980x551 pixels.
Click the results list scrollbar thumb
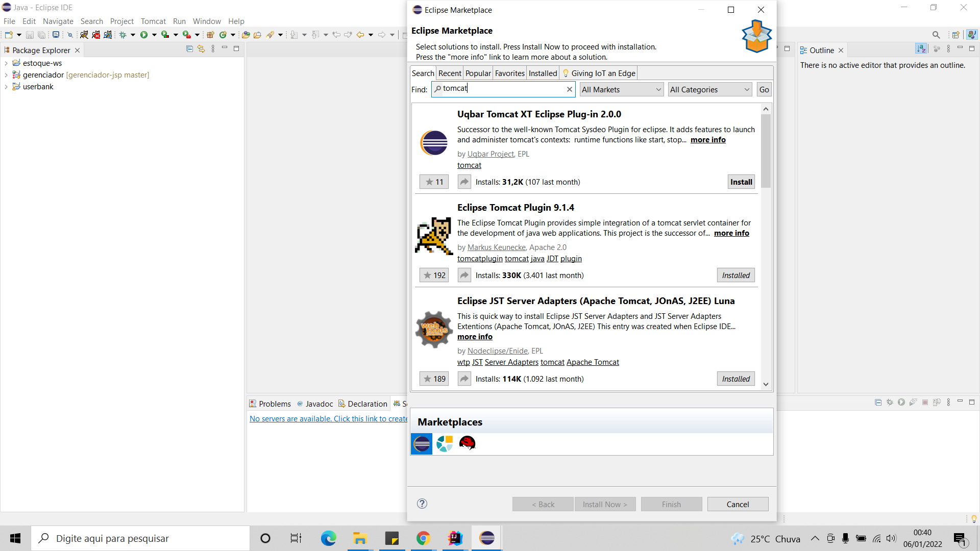[x=766, y=151]
